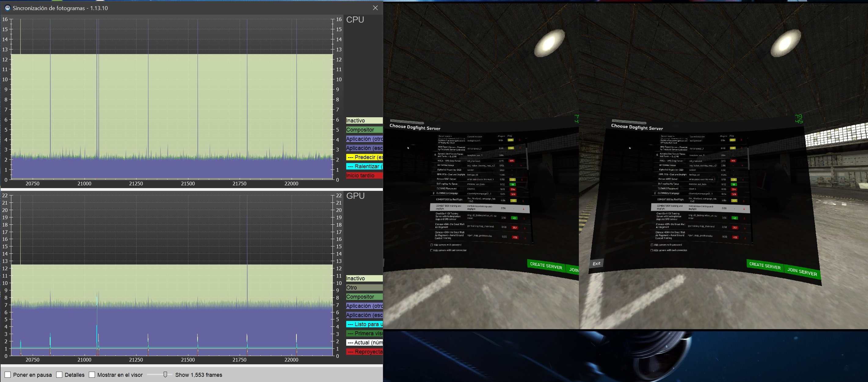This screenshot has height=382, width=868.
Task: Click green ping 43 badge in right view
Action: (x=735, y=218)
